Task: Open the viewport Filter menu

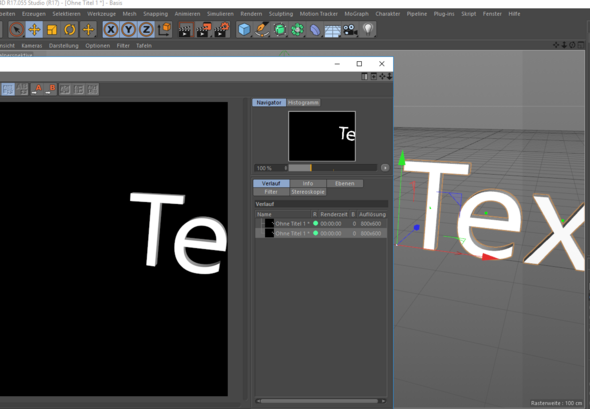Action: (x=123, y=46)
